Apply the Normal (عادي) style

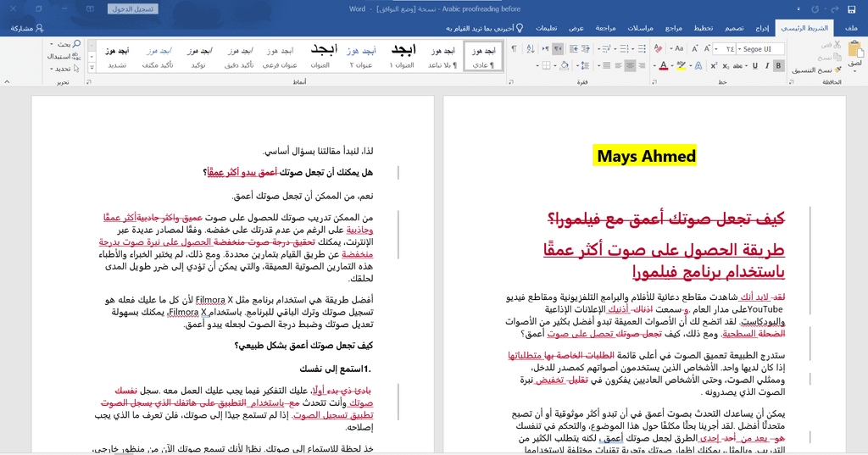click(x=482, y=56)
